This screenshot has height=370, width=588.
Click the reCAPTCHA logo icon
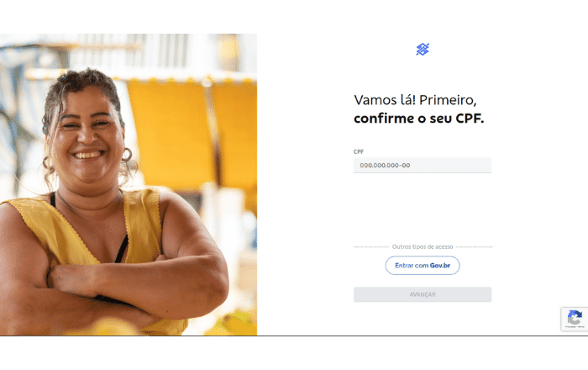click(x=575, y=317)
